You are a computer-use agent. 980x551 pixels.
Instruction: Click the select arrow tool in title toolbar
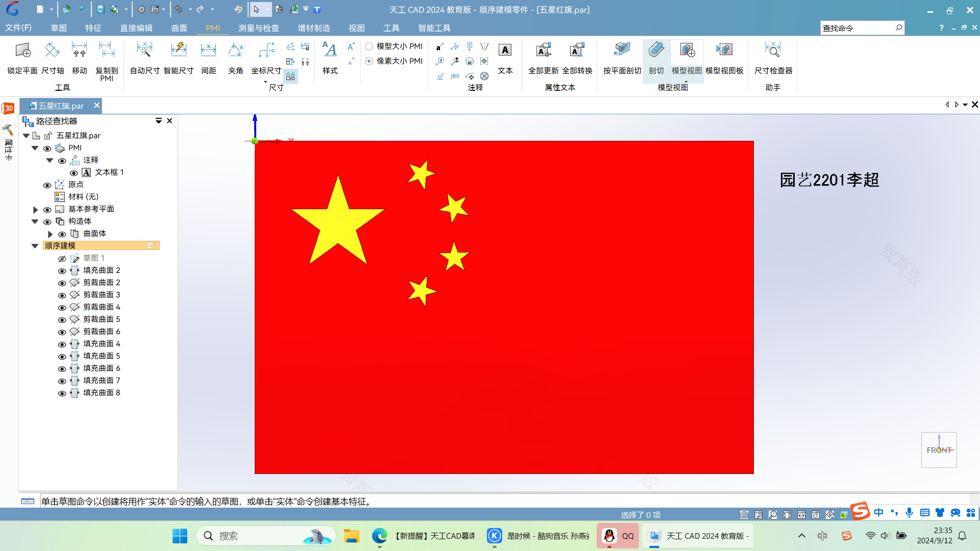256,9
